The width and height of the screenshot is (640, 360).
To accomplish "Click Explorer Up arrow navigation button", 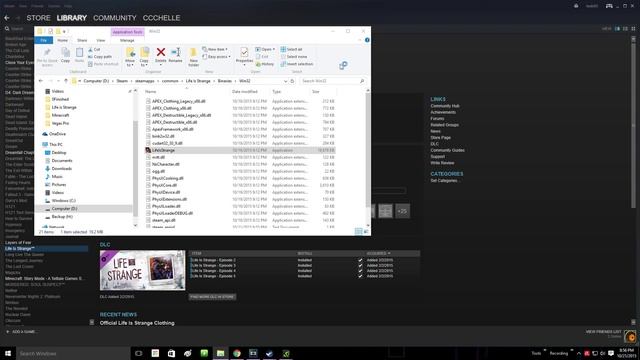I will 66,81.
